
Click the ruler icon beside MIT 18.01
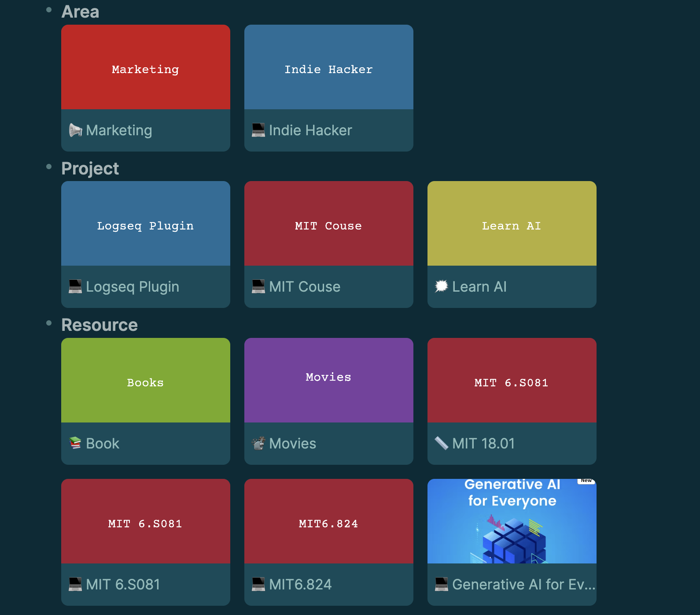point(441,443)
